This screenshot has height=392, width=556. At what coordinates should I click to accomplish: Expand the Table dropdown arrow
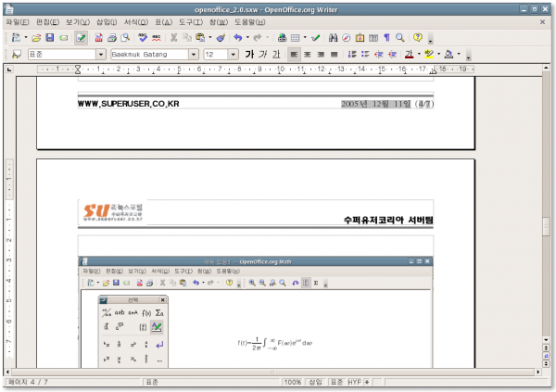coord(305,38)
